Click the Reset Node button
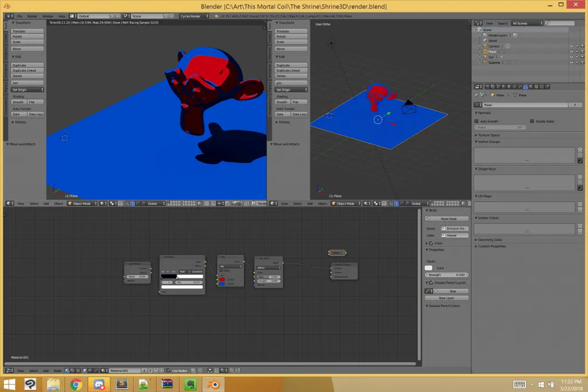 pyautogui.click(x=446, y=219)
